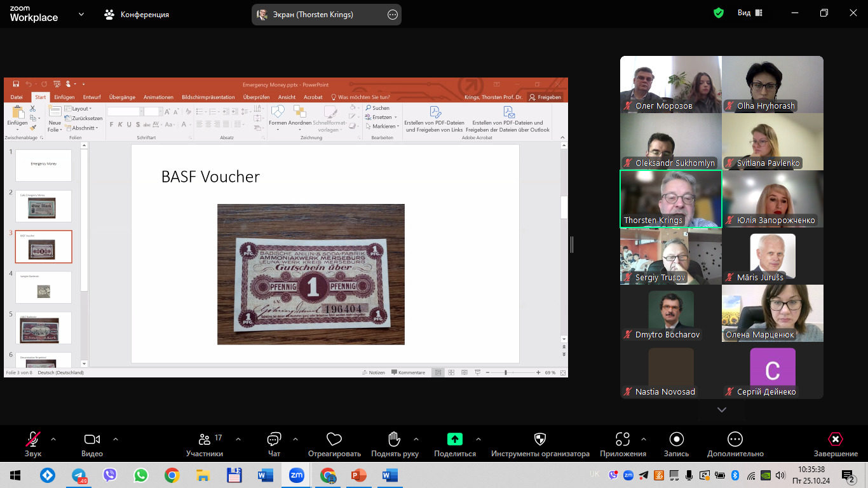Toggle italic K formatting button
Viewport: 868px width, 488px height.
point(120,125)
